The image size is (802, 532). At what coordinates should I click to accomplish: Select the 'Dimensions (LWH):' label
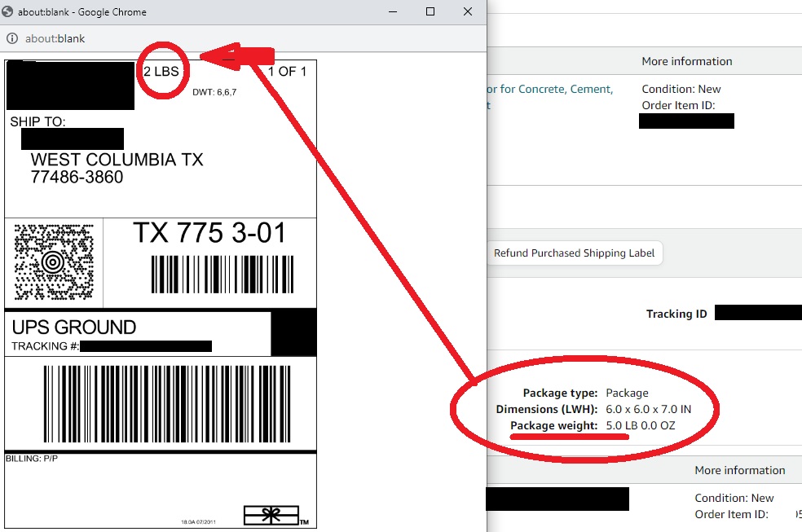click(x=547, y=409)
